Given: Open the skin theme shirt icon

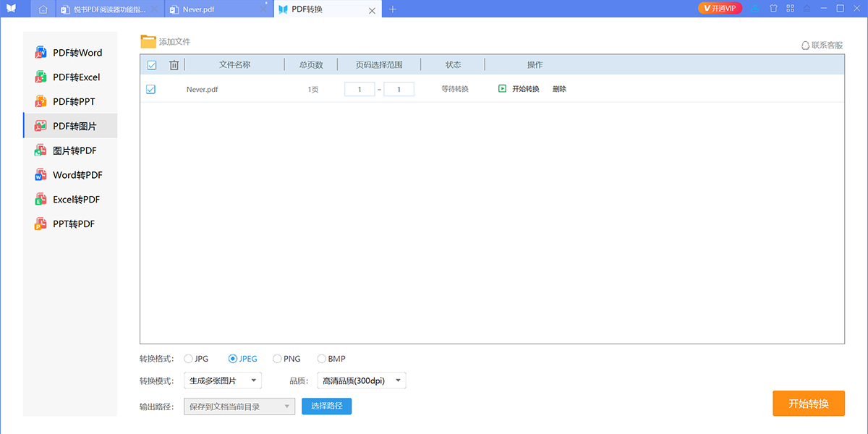Looking at the screenshot, I should [773, 9].
